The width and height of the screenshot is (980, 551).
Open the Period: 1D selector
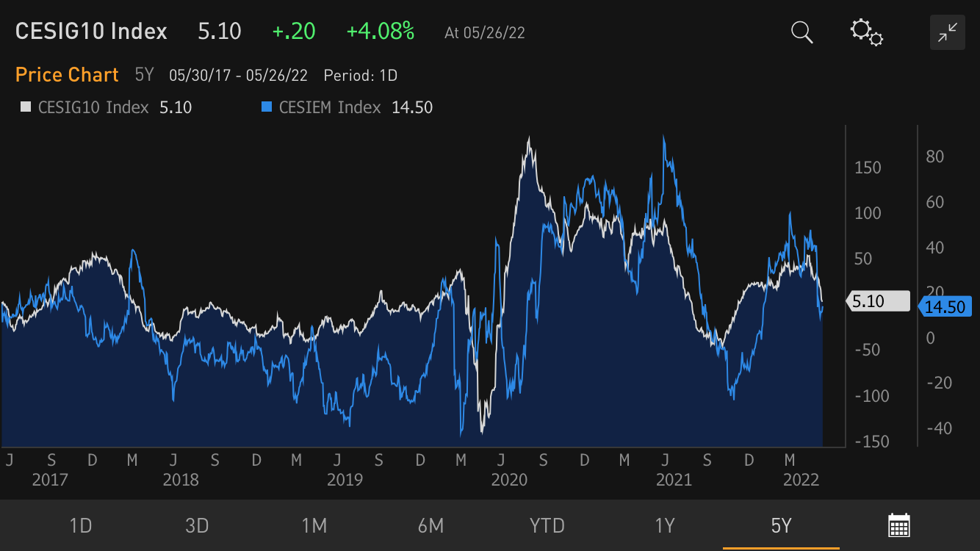click(361, 75)
